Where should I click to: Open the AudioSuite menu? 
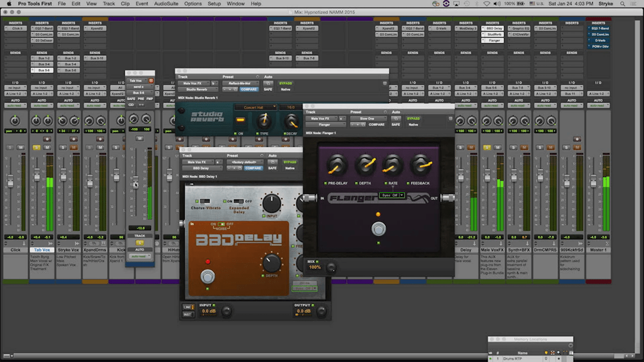click(x=166, y=4)
